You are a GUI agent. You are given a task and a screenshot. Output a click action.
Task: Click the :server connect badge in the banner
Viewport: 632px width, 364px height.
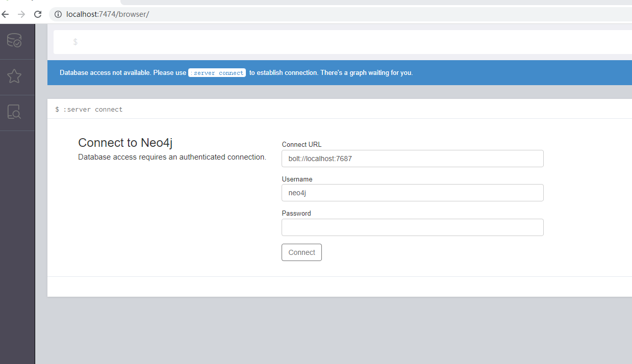[216, 72]
